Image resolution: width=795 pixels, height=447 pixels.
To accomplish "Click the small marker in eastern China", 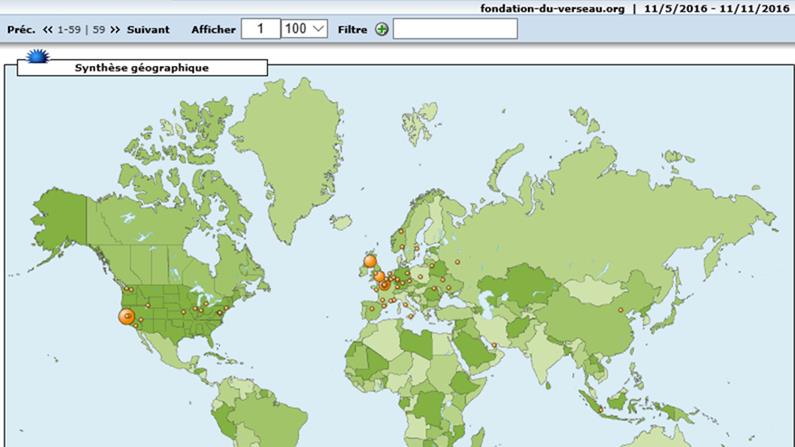I will pos(620,310).
